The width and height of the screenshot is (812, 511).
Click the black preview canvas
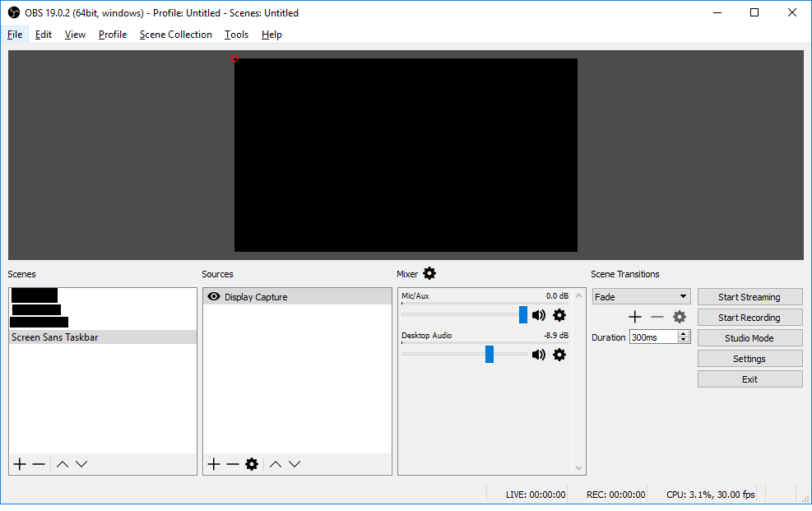[406, 155]
